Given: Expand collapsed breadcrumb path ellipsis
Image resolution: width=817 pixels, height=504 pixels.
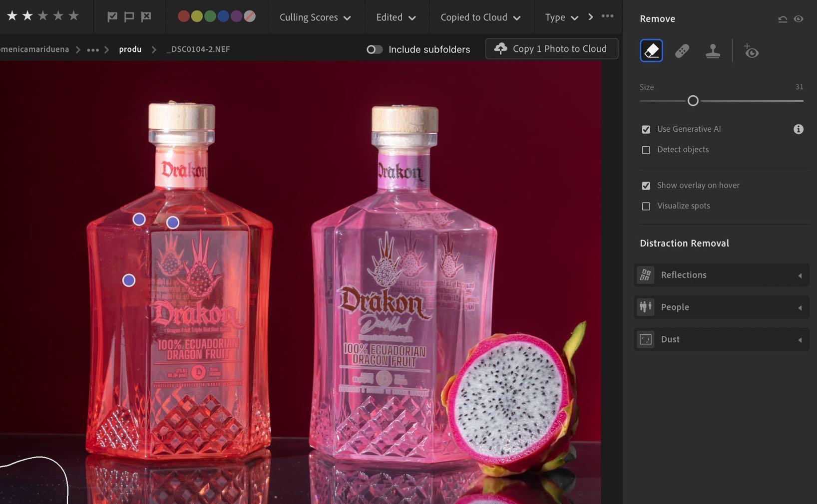Looking at the screenshot, I should [93, 49].
